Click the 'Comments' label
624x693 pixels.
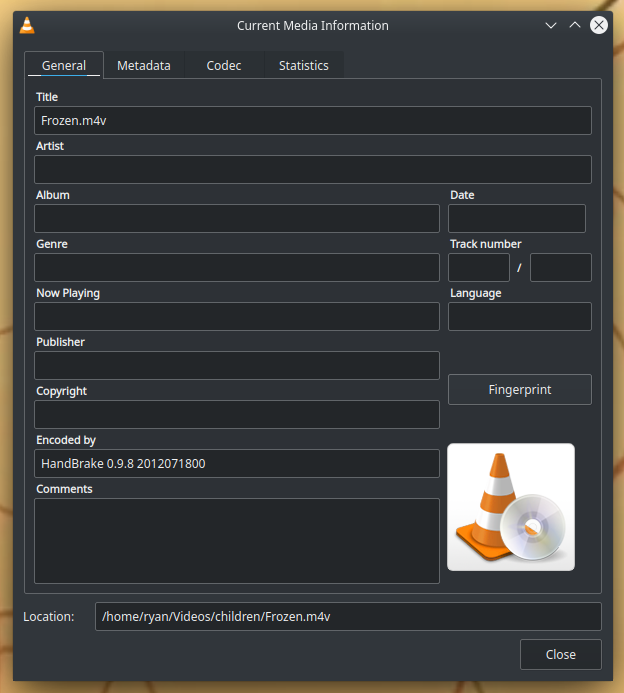pos(64,489)
